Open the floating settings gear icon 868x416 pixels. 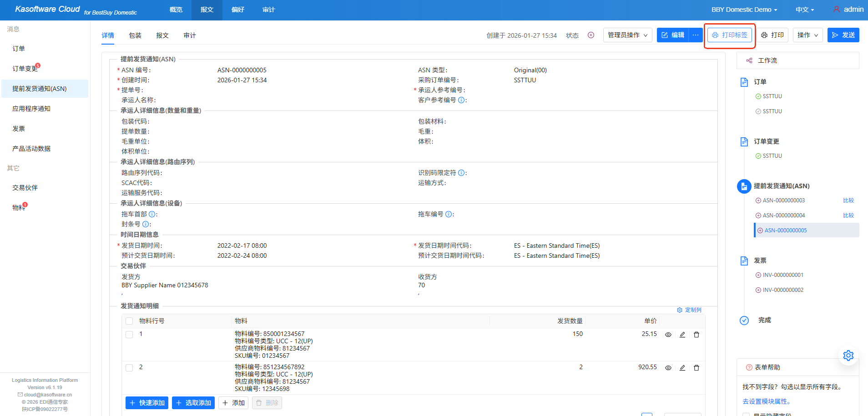coord(848,356)
